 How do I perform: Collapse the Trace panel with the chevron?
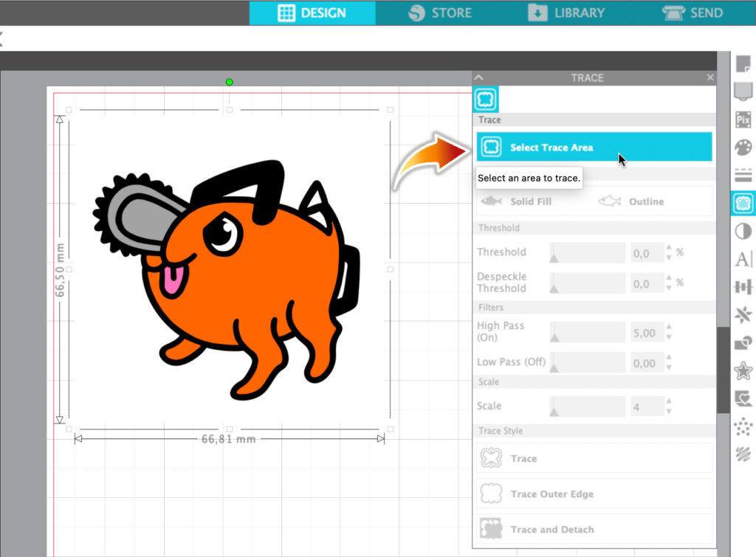pos(478,77)
